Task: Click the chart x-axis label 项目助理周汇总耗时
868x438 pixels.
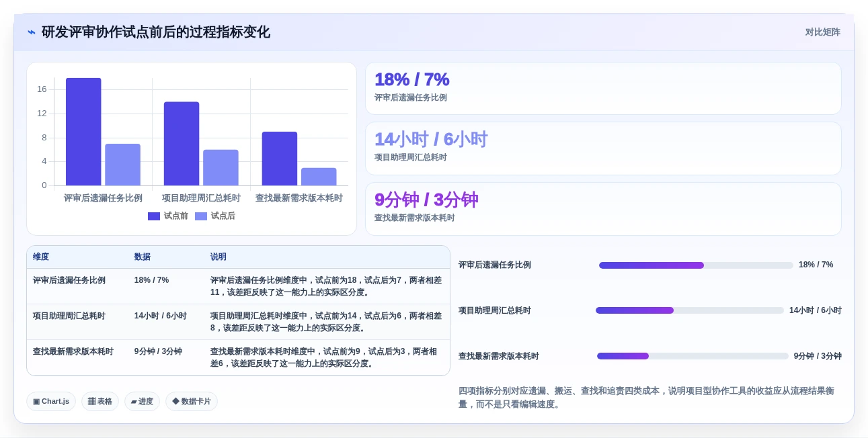Action: click(201, 198)
